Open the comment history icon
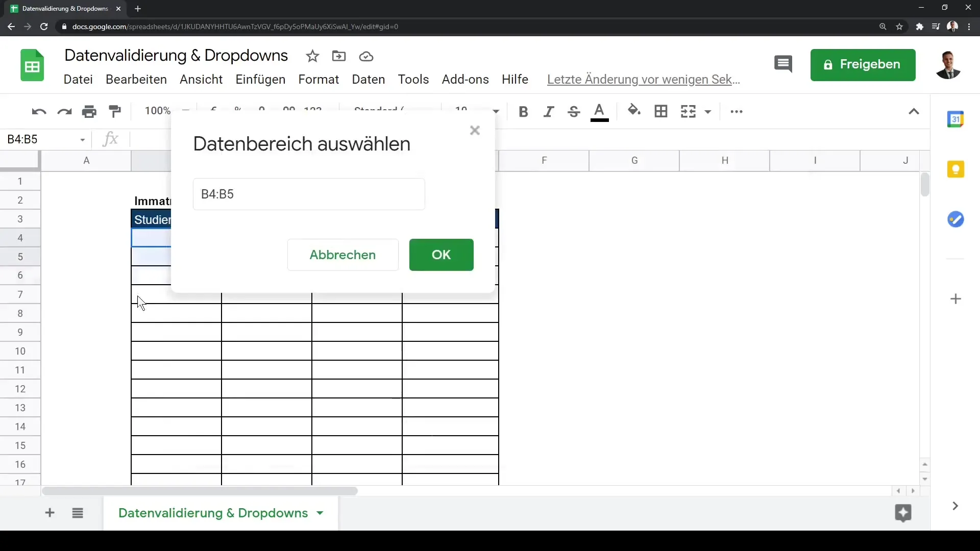Screen dimensions: 980x551 783,64
